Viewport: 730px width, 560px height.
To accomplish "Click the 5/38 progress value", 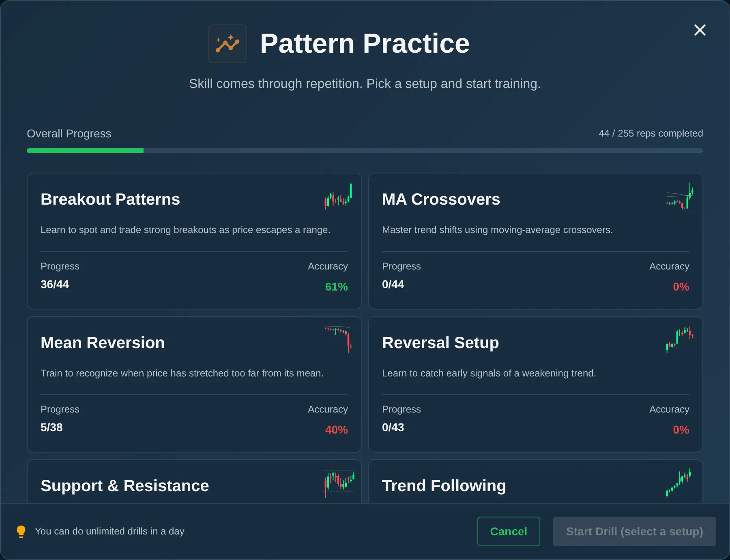I will point(52,427).
